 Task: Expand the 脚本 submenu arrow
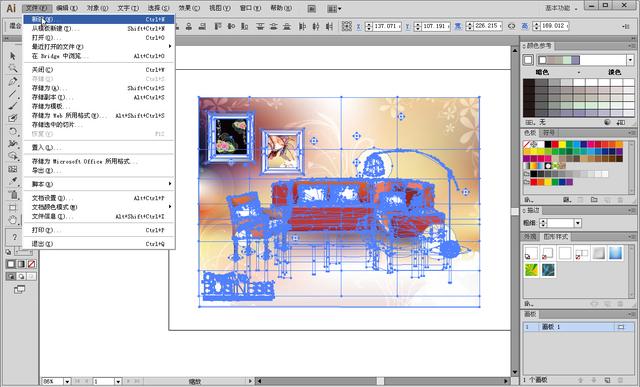tap(170, 184)
